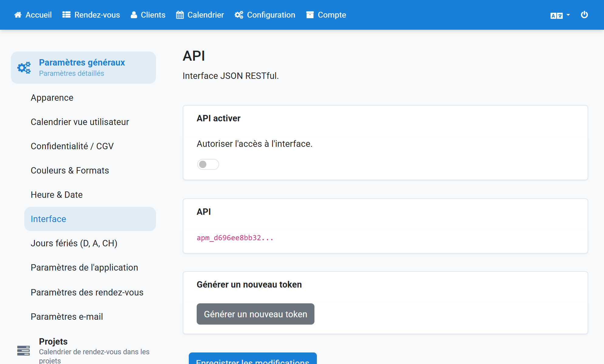Image resolution: width=604 pixels, height=364 pixels.
Task: Enable the API access toggle switch
Action: [208, 164]
